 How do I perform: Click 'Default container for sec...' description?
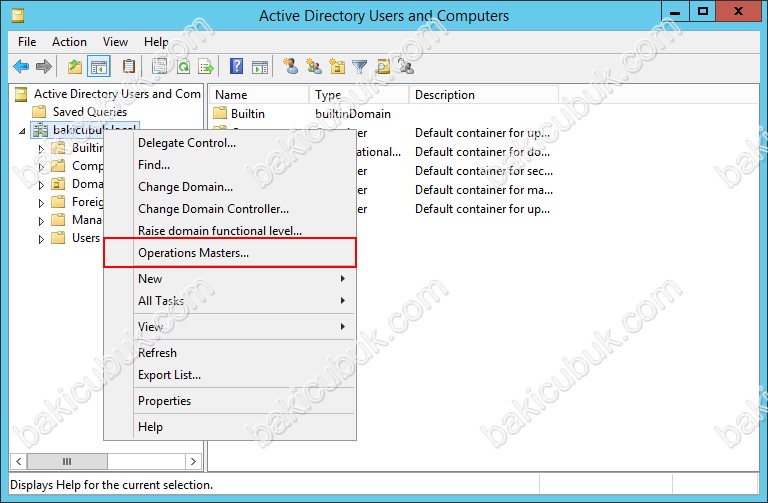click(x=484, y=171)
